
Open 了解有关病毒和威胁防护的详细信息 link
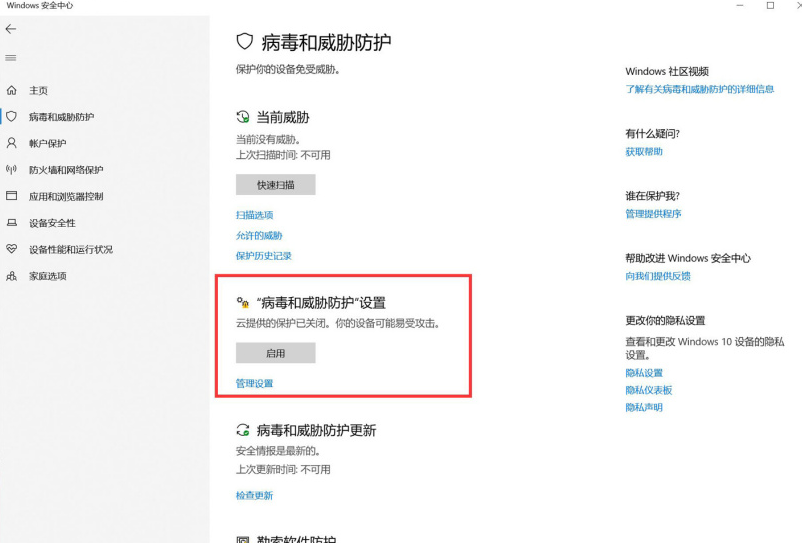pyautogui.click(x=700, y=89)
